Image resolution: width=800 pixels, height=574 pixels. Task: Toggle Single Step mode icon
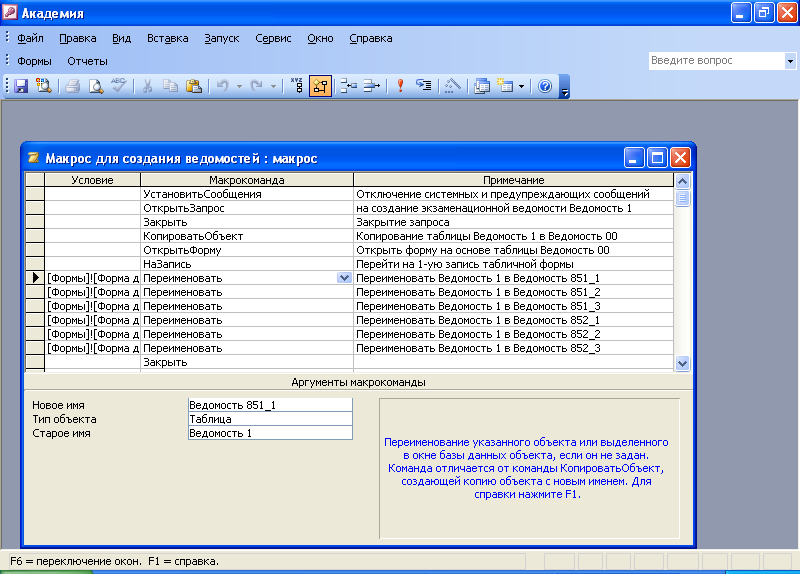point(423,86)
